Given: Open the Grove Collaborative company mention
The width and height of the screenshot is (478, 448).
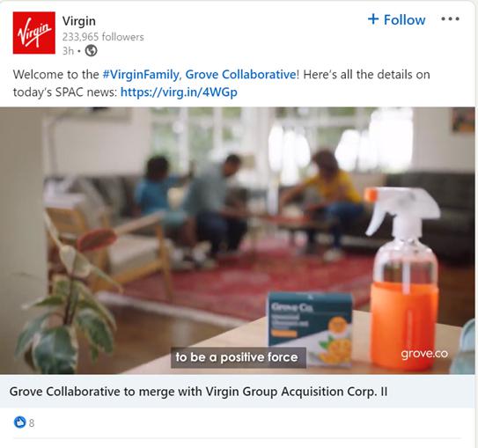Looking at the screenshot, I should pos(240,75).
